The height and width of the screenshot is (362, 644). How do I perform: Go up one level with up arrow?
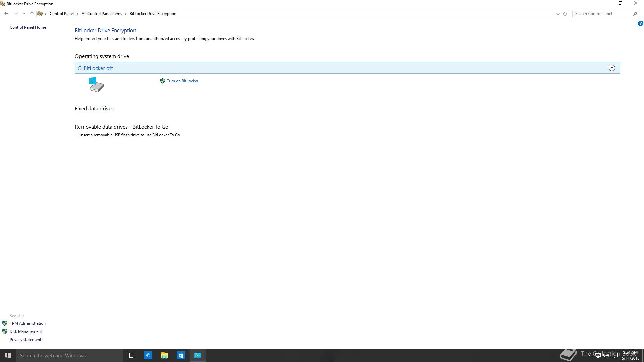pos(32,14)
